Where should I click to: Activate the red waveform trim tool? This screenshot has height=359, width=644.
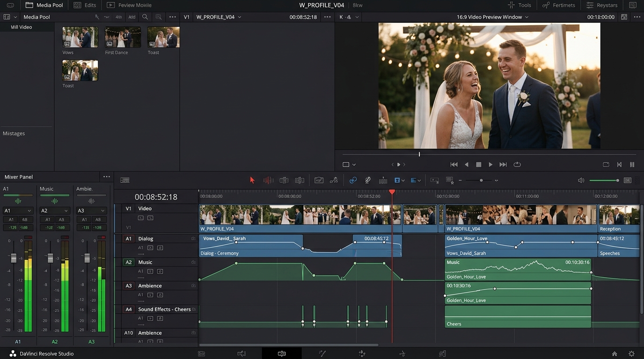(x=268, y=180)
